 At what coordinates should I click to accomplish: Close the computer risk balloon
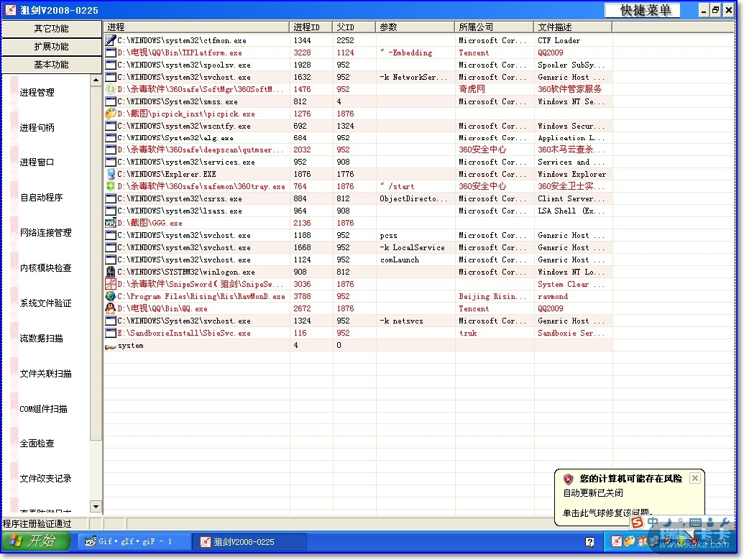point(694,478)
